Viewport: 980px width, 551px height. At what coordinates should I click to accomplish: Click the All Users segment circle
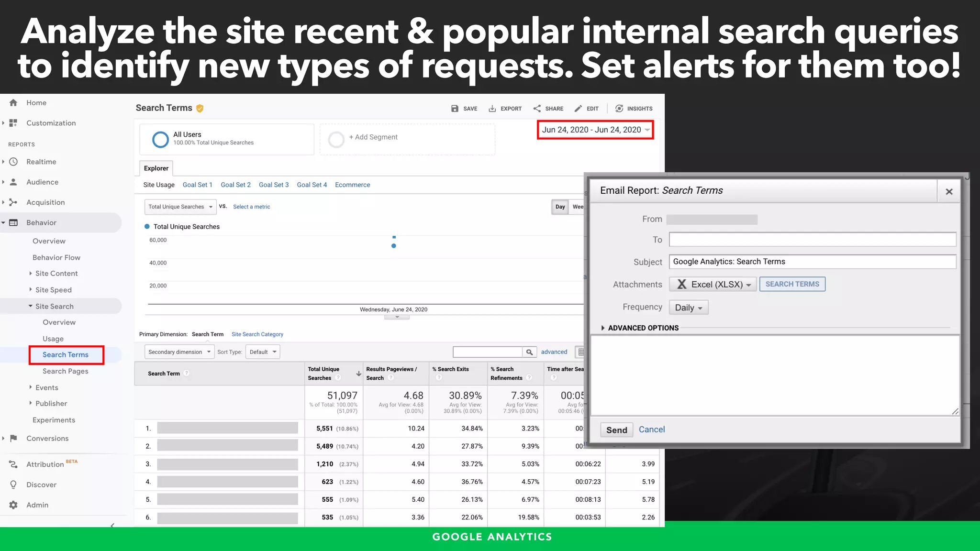pyautogui.click(x=160, y=139)
